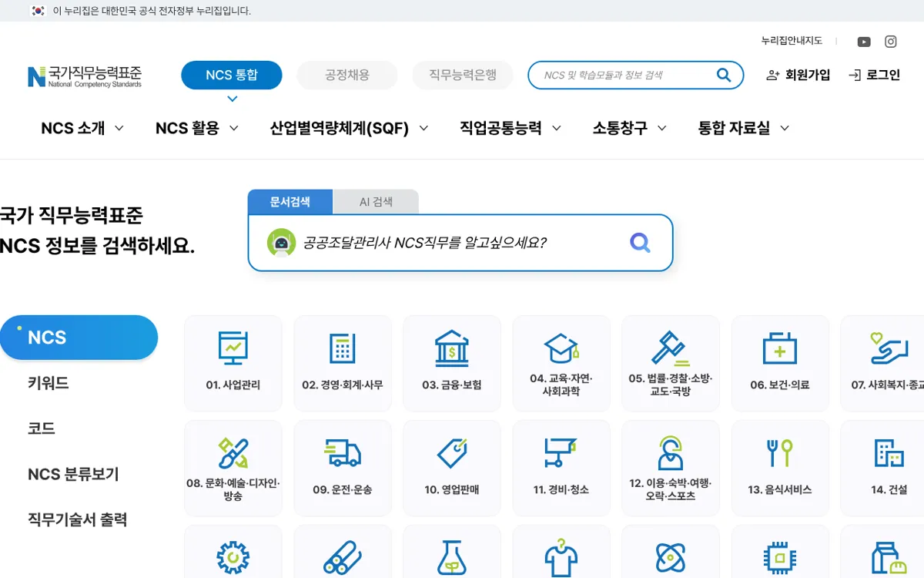Click the 공공조달관리사 NCS직무 search input

[460, 243]
